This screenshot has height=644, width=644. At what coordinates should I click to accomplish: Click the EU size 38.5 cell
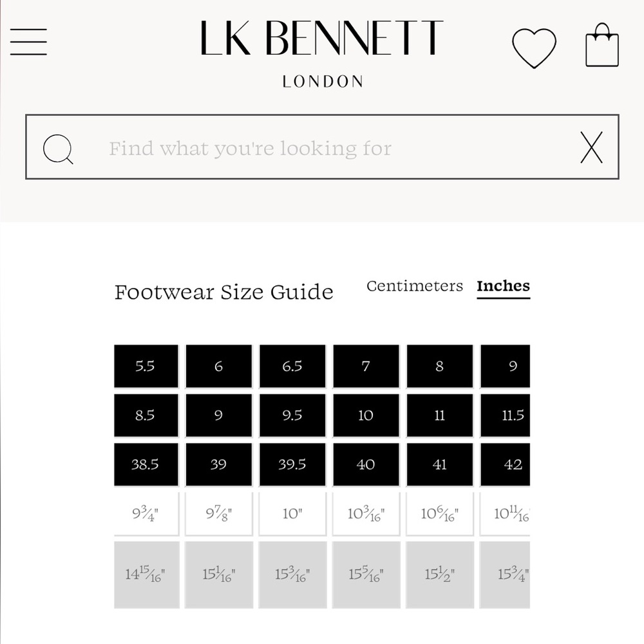tap(146, 464)
